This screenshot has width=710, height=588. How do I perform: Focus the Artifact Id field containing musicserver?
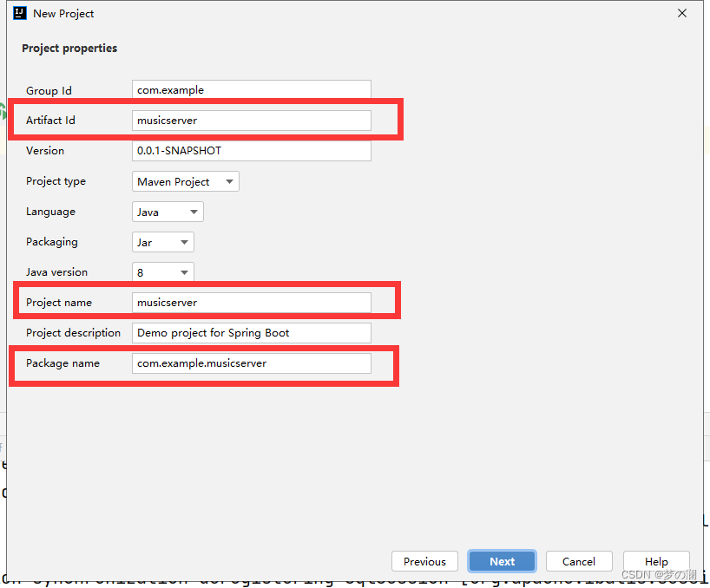(x=252, y=121)
